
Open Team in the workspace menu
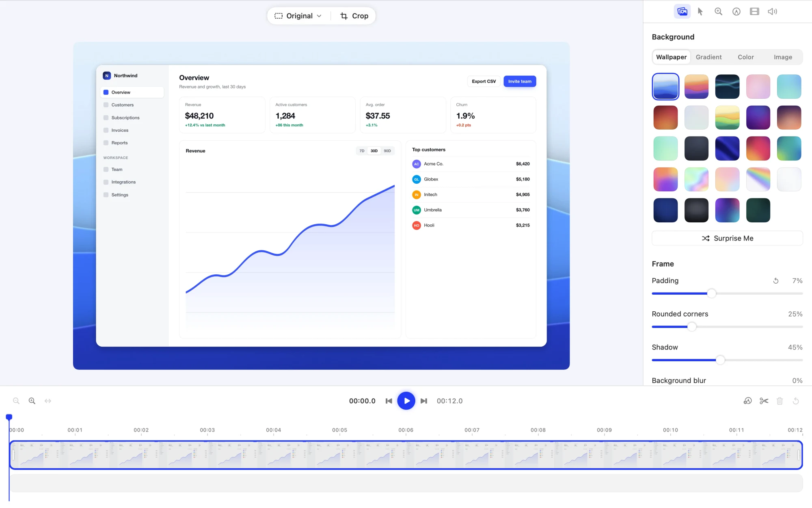pyautogui.click(x=132, y=169)
